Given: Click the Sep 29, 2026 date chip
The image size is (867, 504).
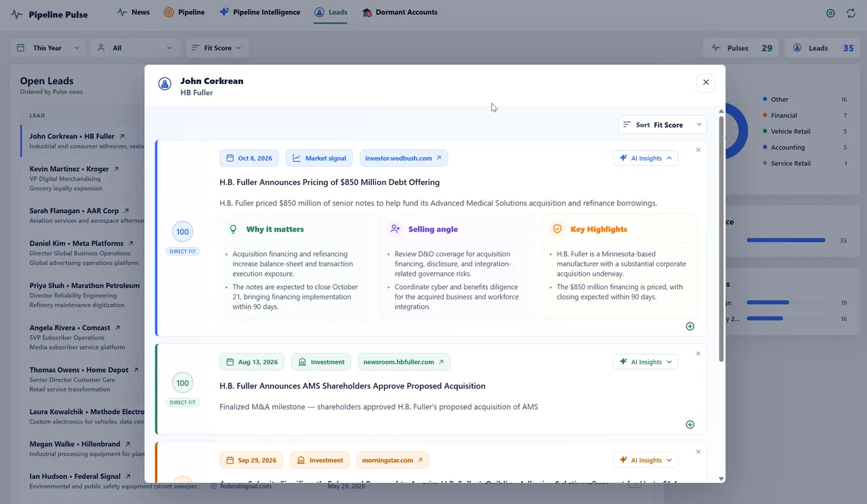Looking at the screenshot, I should click(x=251, y=460).
